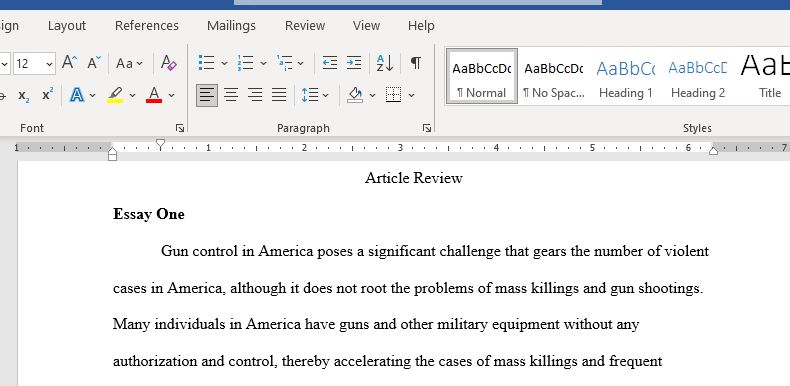Toggle Center alignment
790x386 pixels.
(231, 95)
